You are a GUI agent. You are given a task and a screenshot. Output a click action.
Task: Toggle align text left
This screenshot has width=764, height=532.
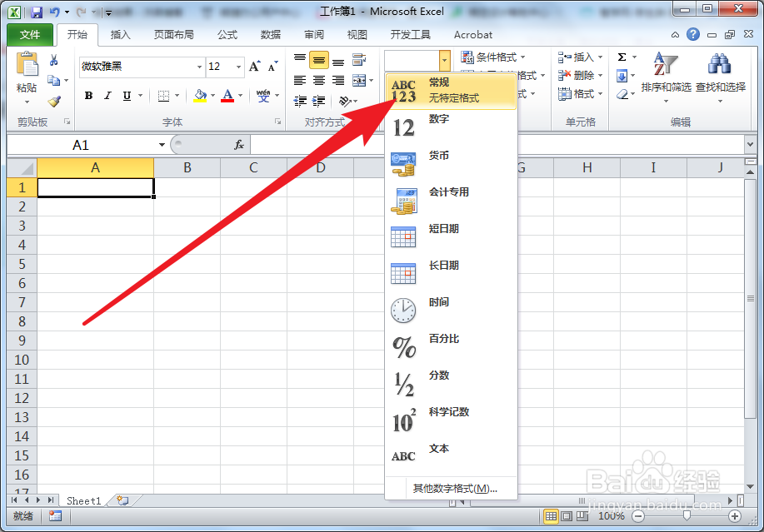(300, 80)
